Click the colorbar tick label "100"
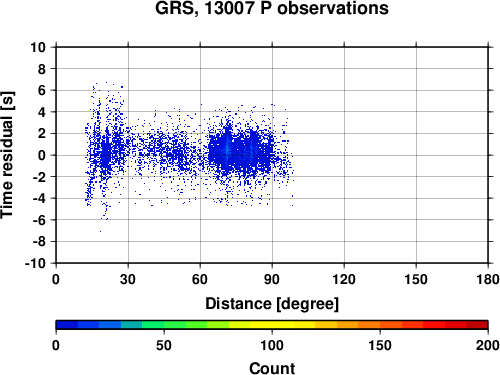 272,345
